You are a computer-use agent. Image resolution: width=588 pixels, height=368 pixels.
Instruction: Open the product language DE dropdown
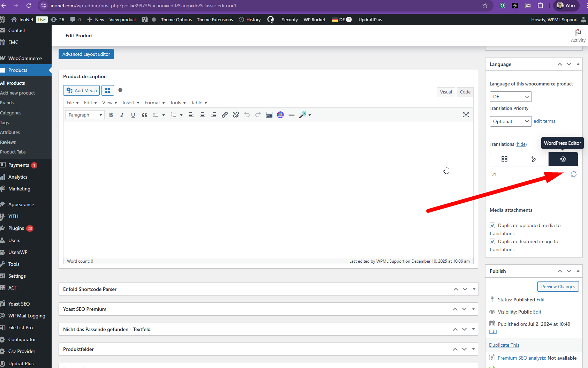pyautogui.click(x=510, y=97)
